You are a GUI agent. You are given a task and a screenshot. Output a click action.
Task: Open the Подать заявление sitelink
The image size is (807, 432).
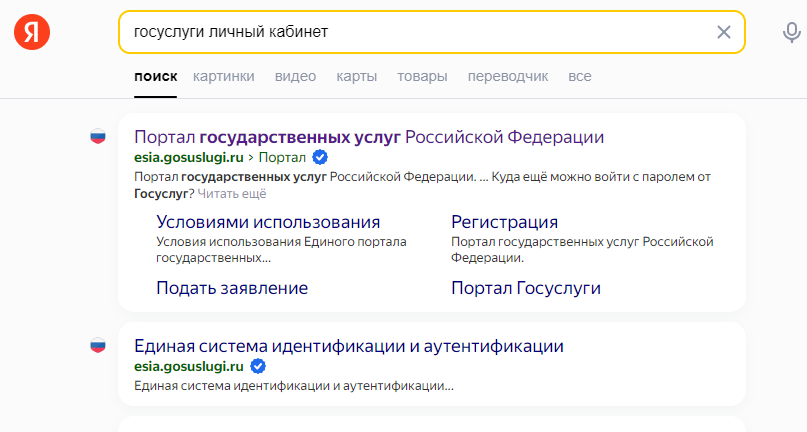pyautogui.click(x=232, y=288)
